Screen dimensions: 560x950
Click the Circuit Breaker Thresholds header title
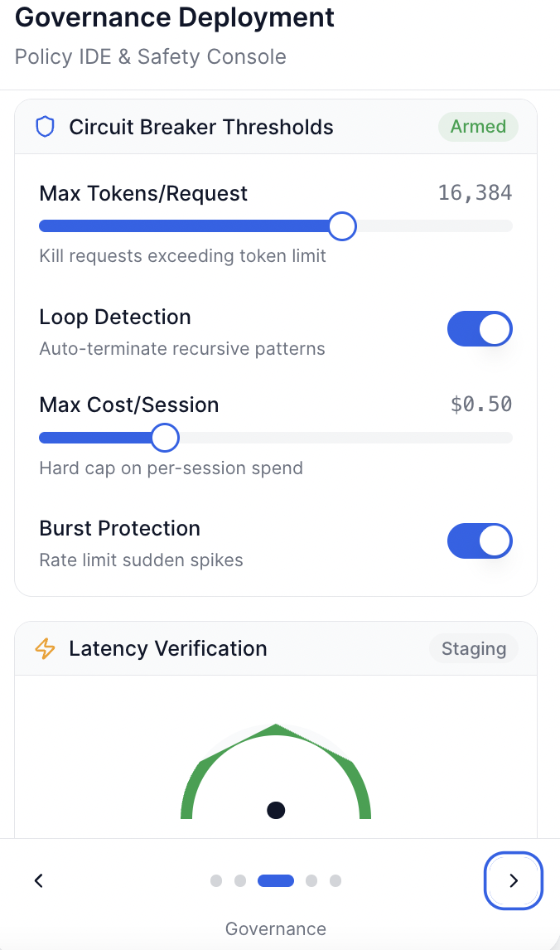coord(201,127)
